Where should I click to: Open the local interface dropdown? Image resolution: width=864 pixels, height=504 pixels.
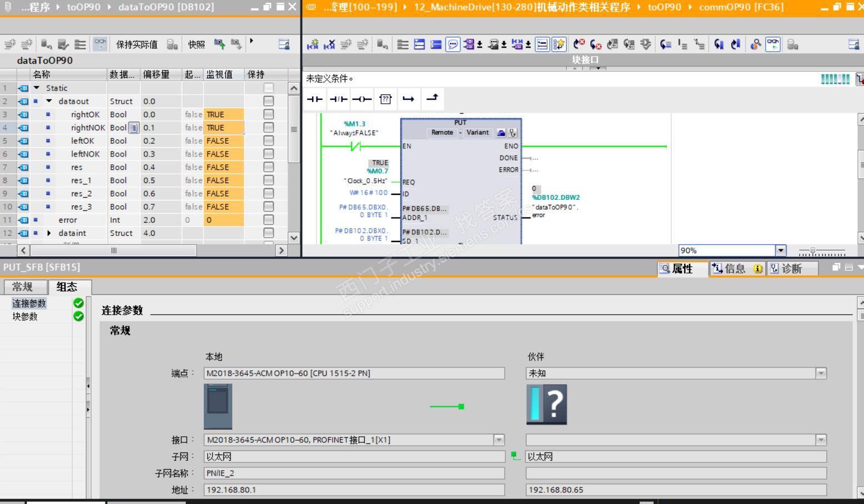499,440
